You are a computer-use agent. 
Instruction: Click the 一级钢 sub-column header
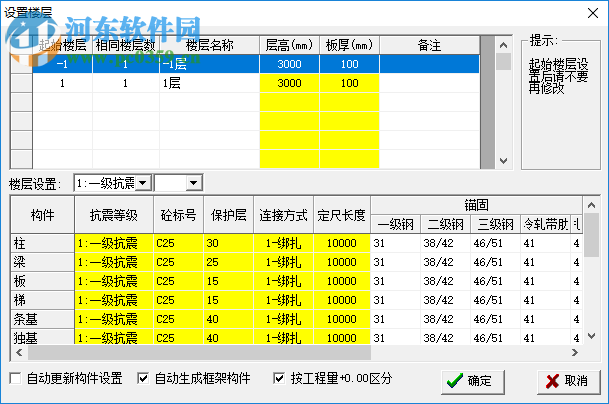point(395,224)
